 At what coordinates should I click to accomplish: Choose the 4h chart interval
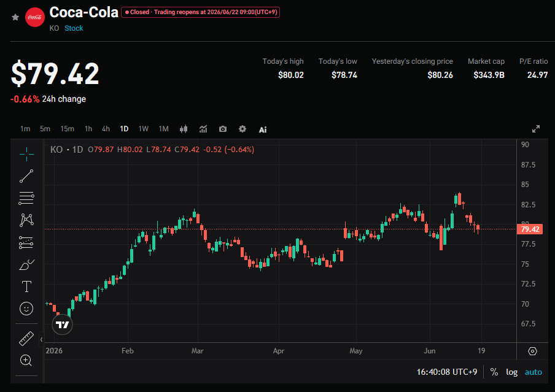coord(106,129)
